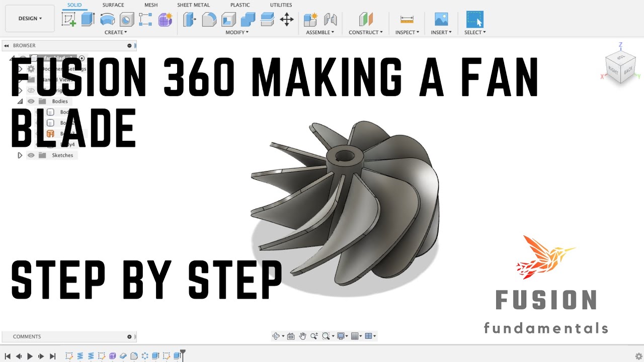Toggle visibility eye of Sketches folder
The image size is (644, 362).
tap(31, 155)
